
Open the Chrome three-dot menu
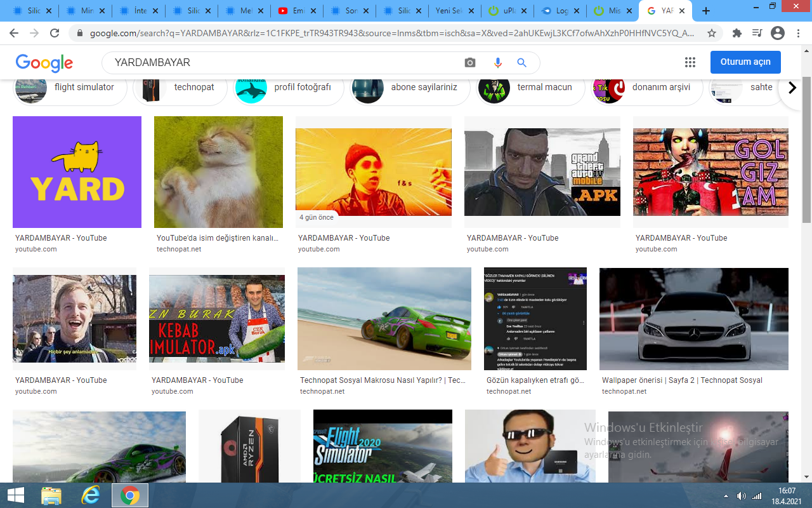[x=799, y=33]
